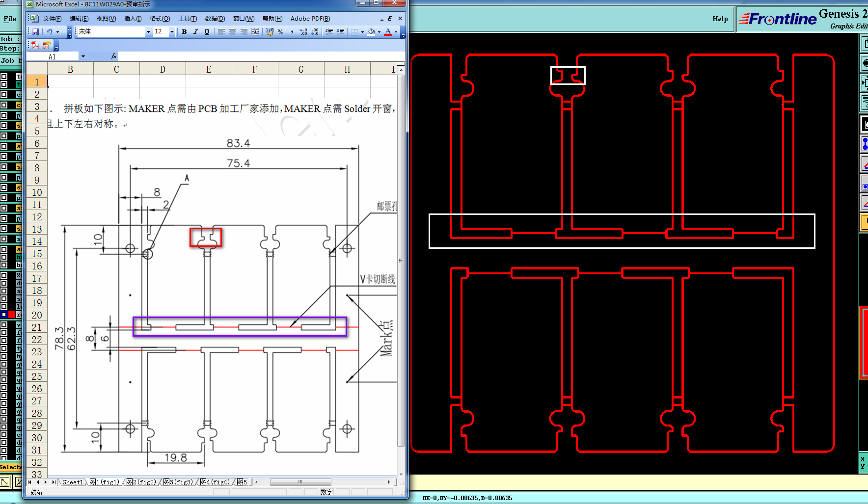The height and width of the screenshot is (504, 868).
Task: Toggle underline formatting in Excel
Action: [207, 32]
